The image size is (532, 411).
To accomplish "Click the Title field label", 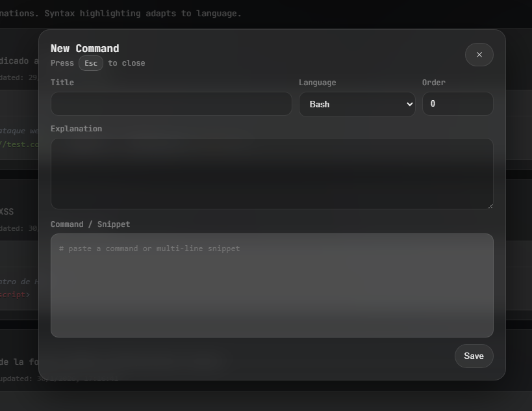I will (62, 83).
